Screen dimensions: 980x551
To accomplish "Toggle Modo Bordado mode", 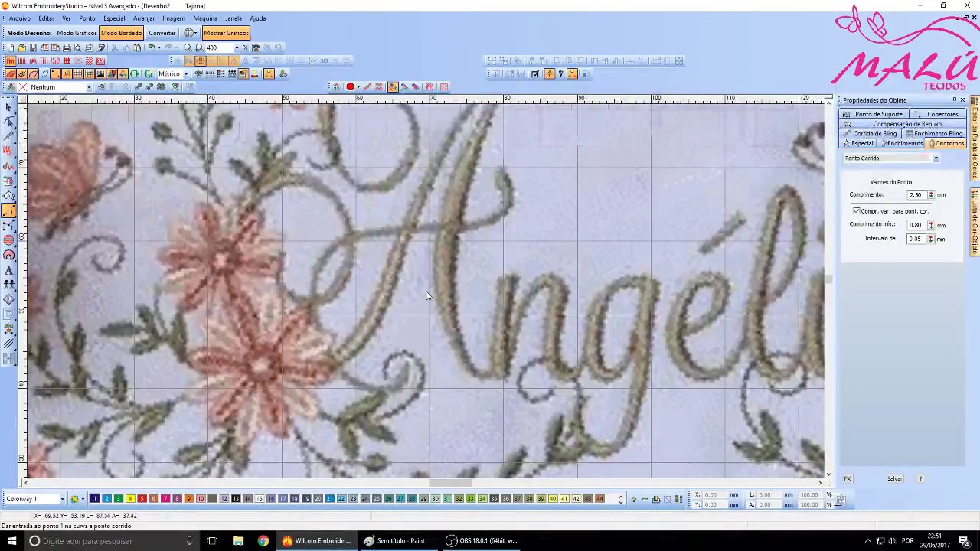I will (121, 33).
